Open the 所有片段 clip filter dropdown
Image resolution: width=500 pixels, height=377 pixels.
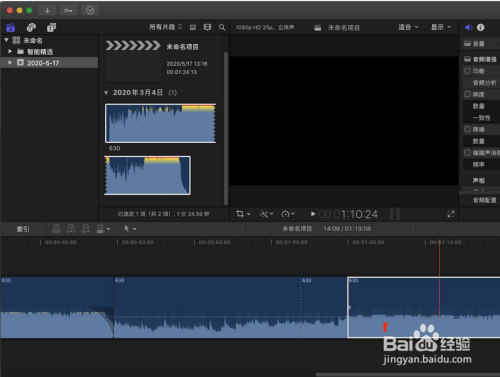pyautogui.click(x=166, y=27)
